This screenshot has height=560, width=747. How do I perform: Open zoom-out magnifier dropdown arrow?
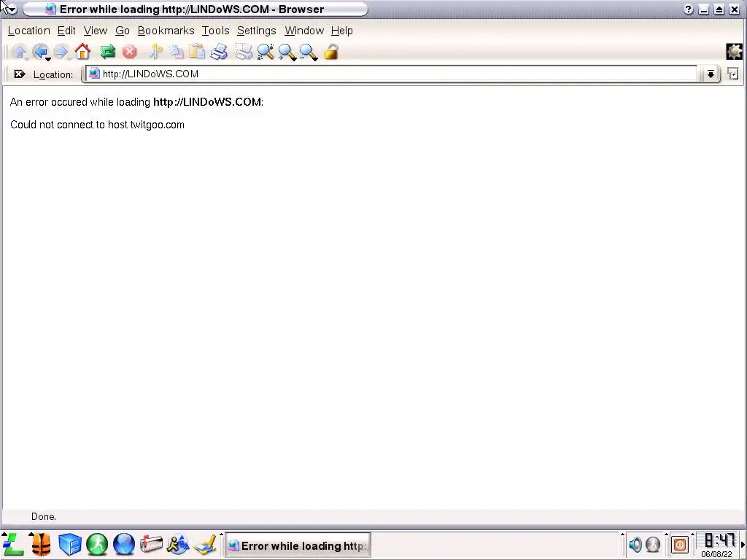pos(316,59)
